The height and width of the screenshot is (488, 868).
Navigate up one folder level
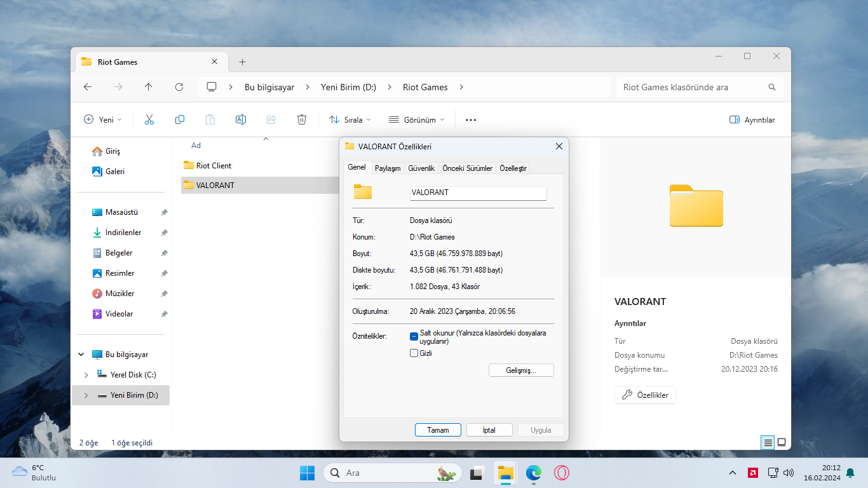click(149, 87)
